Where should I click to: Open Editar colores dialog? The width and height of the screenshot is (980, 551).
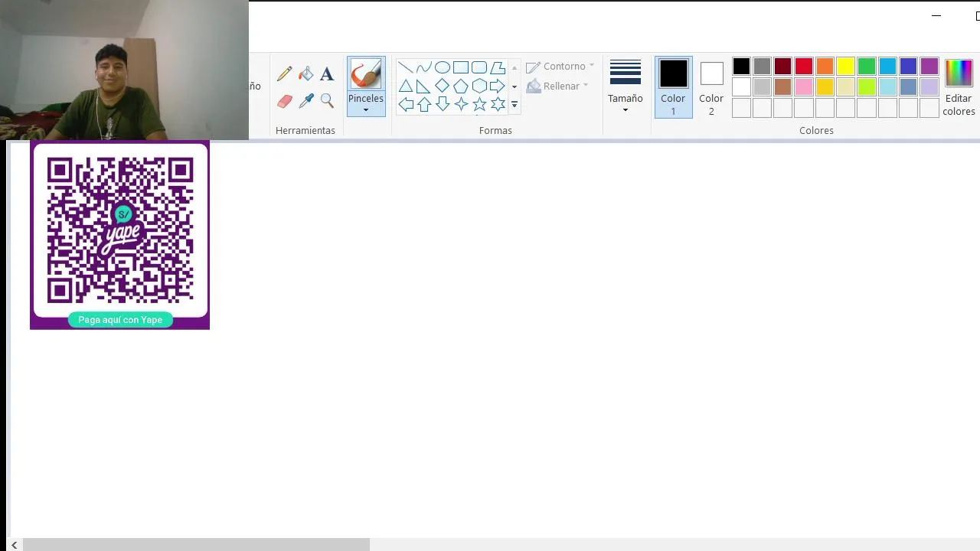click(x=959, y=87)
